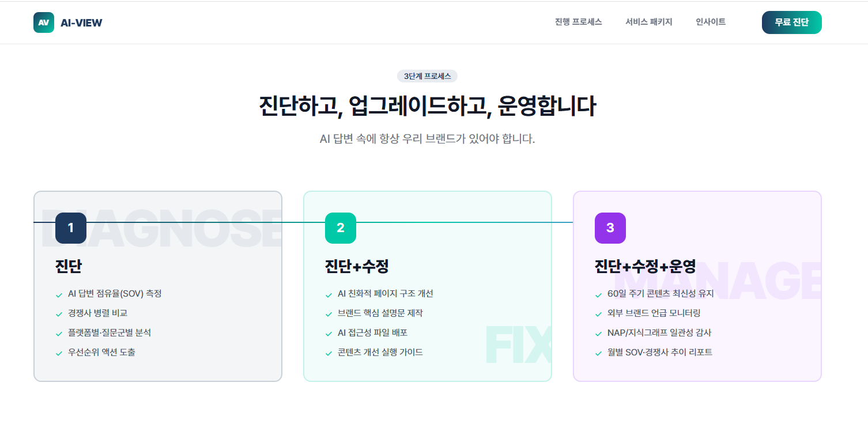
Task: Click the text AI 답변 점유율(SOV) 측정
Action: coord(115,294)
